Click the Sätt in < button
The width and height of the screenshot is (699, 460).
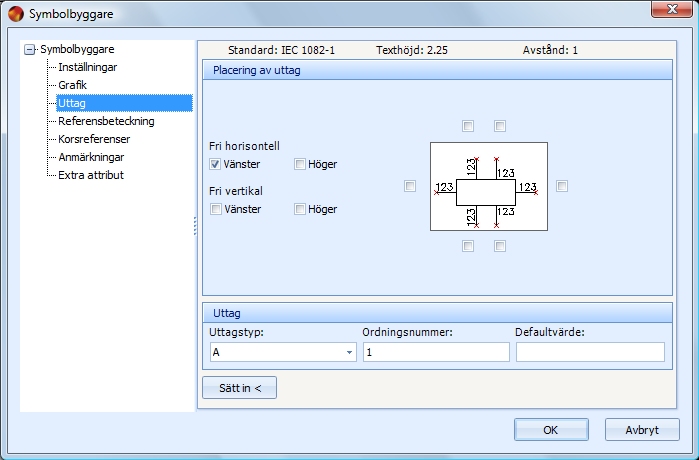[239, 388]
